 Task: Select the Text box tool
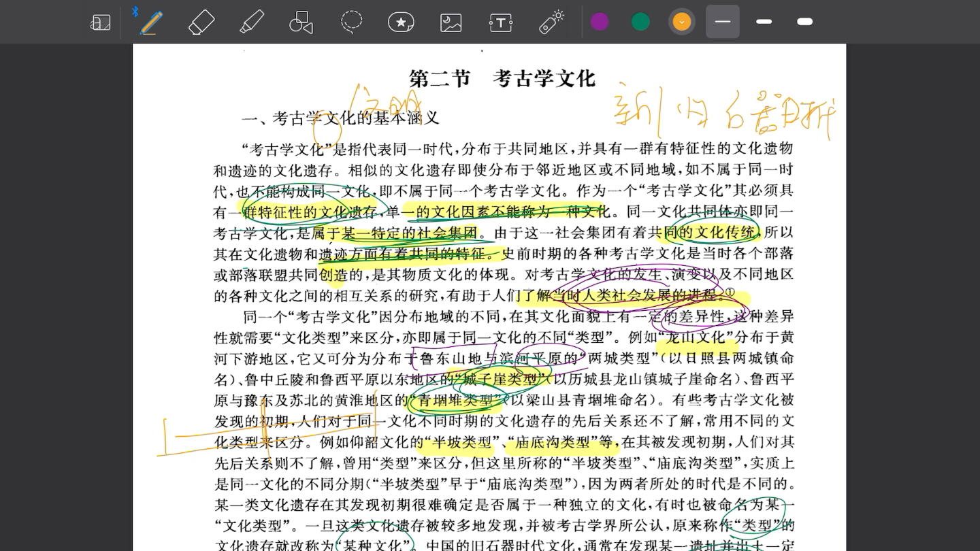click(x=501, y=22)
